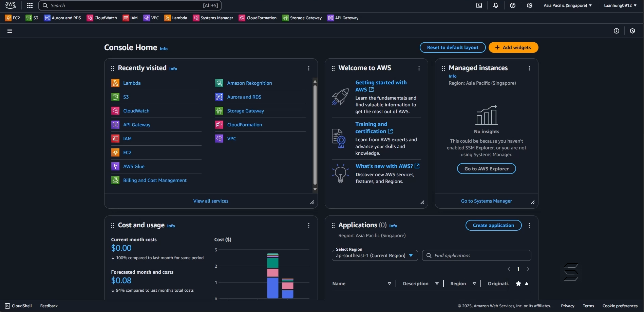This screenshot has height=312, width=644.
Task: Click the S3 icon in Recently visited
Action: pyautogui.click(x=115, y=97)
